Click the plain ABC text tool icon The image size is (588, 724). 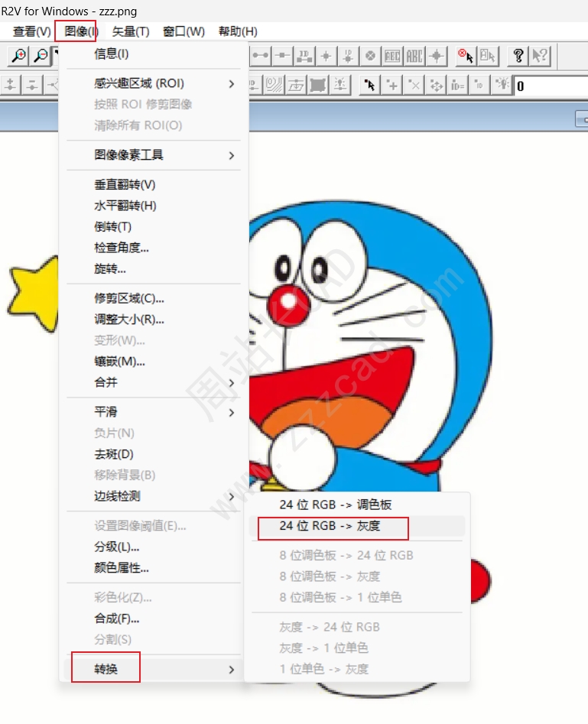coord(414,57)
